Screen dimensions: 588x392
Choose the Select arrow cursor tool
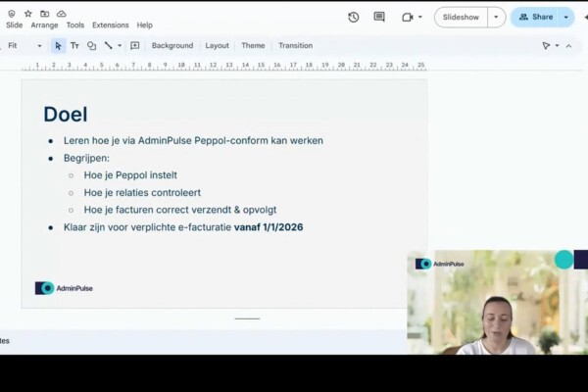tap(58, 46)
